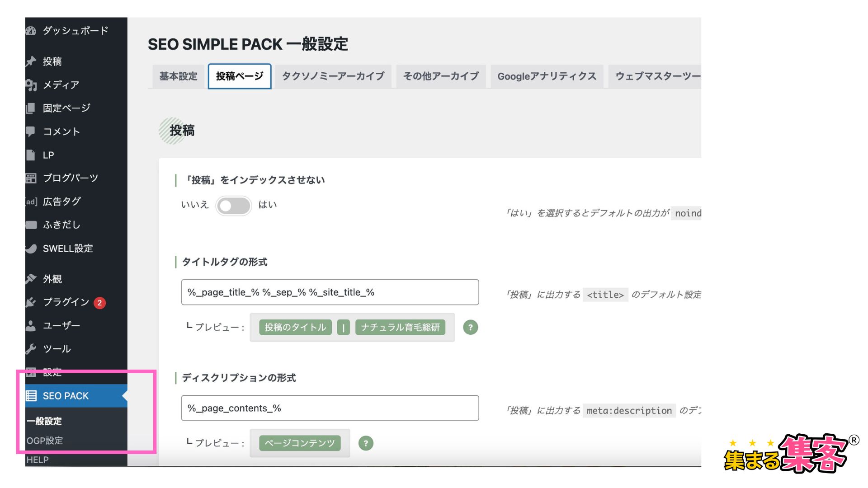868x488 pixels.
Task: Open the その他アーカイブ tab
Action: [x=441, y=76]
